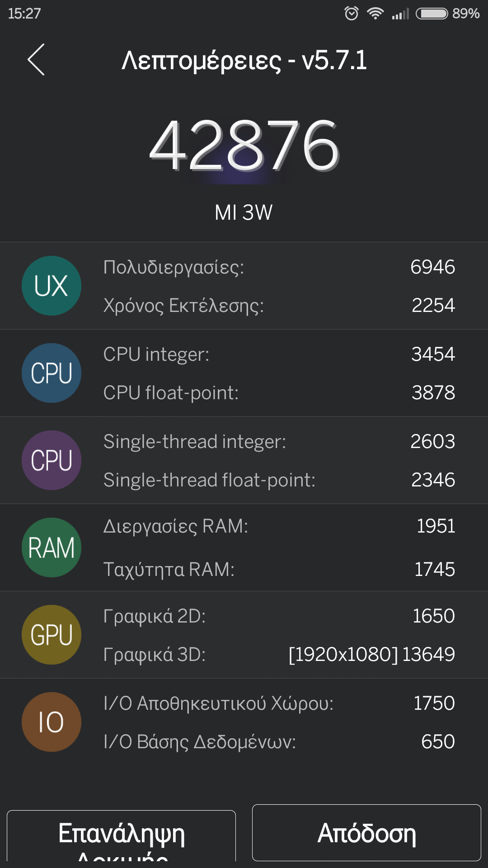Tap the total score 42876

click(x=244, y=146)
